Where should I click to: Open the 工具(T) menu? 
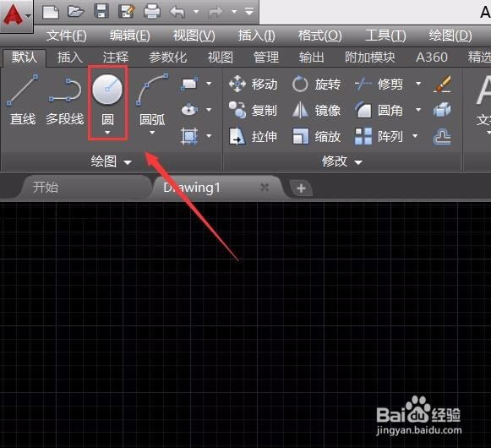(x=385, y=36)
